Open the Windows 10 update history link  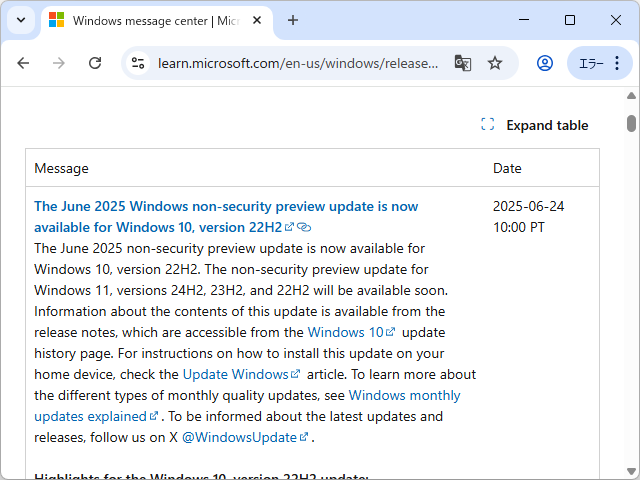[x=351, y=332]
